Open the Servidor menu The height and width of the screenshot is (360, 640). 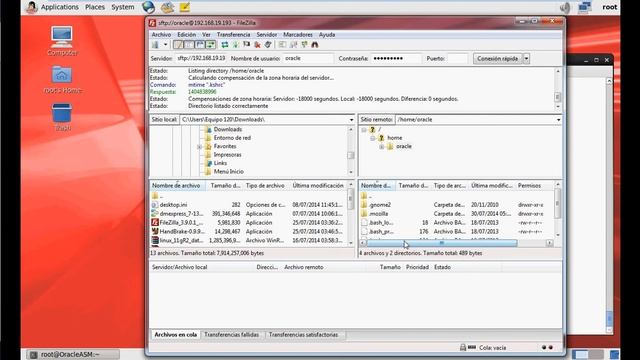[x=267, y=35]
